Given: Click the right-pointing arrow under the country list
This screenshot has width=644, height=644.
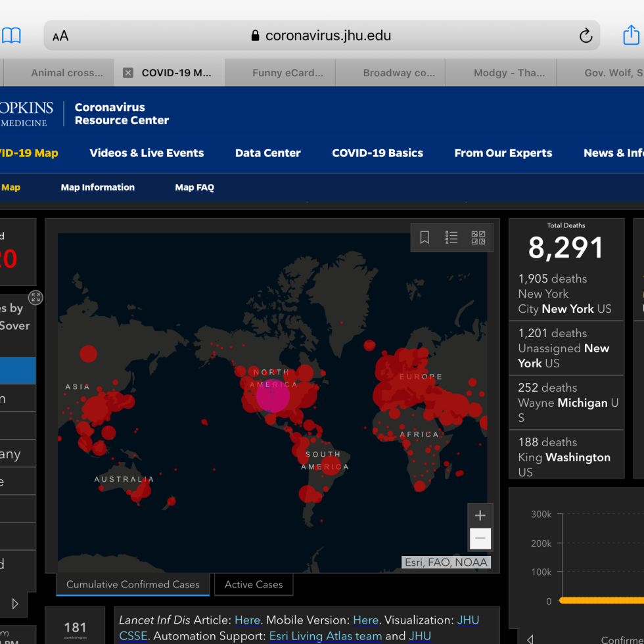Looking at the screenshot, I should [15, 603].
